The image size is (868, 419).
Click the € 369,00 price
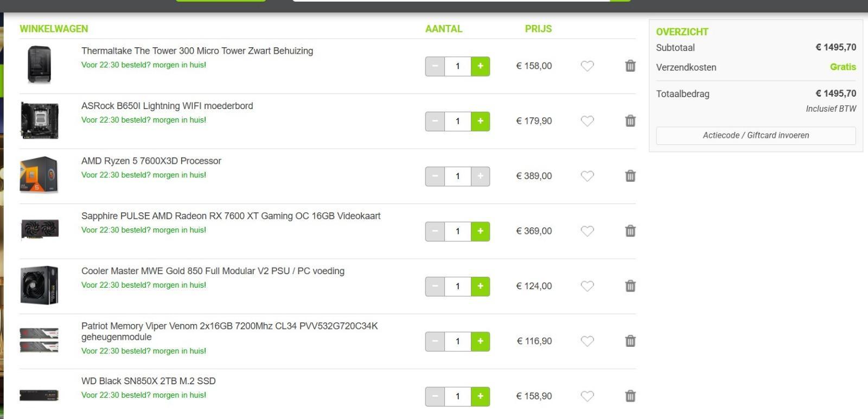534,231
